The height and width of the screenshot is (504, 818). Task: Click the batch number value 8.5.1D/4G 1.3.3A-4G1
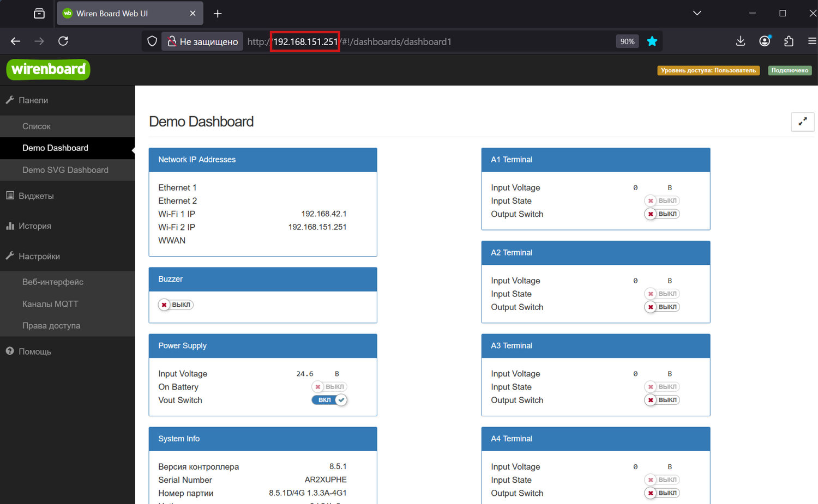[x=308, y=493]
